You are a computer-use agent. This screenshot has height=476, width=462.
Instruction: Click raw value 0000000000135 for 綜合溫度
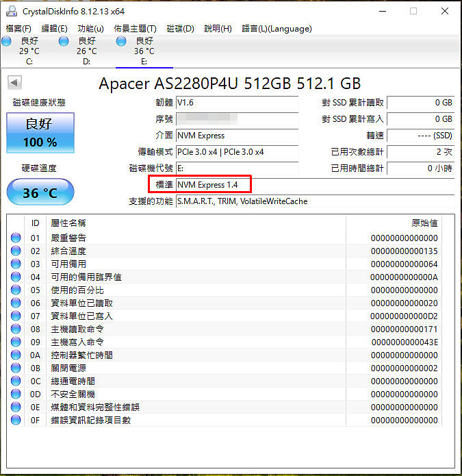(404, 251)
